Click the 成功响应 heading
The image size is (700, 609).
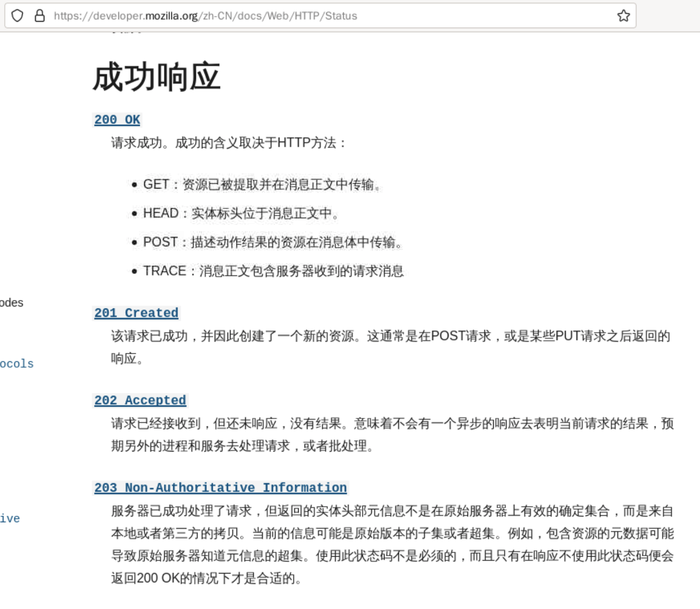[x=156, y=77]
